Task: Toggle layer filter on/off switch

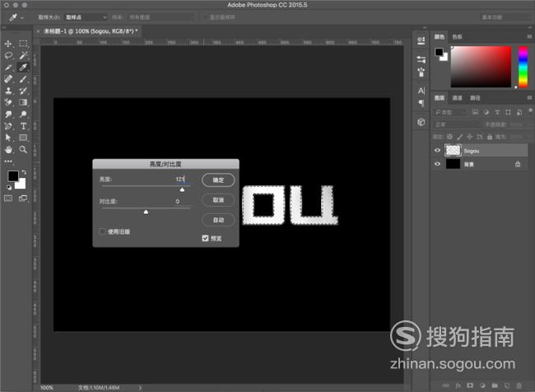Action: (x=530, y=110)
